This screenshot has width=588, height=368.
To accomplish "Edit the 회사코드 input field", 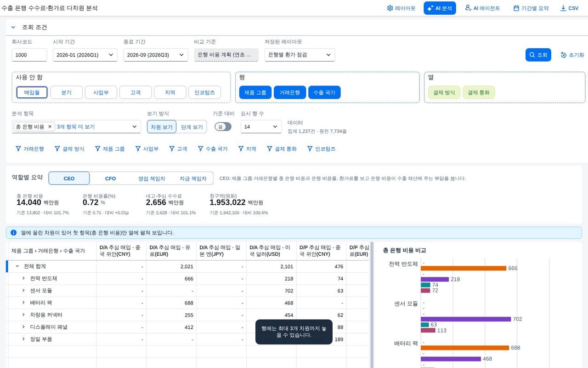I will pos(29,55).
